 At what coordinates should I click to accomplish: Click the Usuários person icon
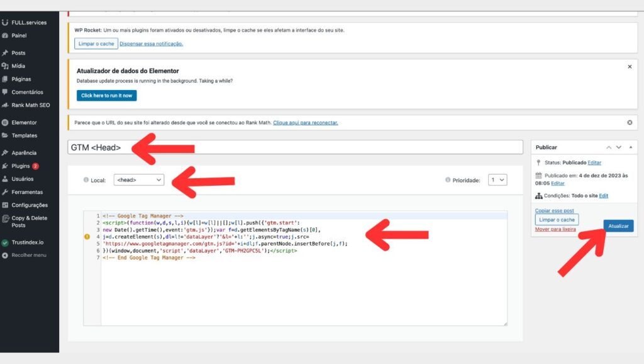[5, 179]
